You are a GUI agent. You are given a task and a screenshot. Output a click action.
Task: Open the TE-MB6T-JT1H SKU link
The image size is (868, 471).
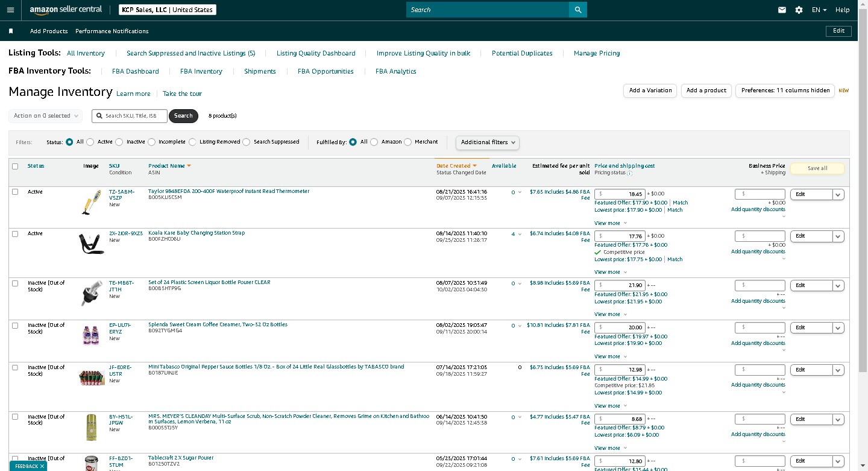coord(122,286)
